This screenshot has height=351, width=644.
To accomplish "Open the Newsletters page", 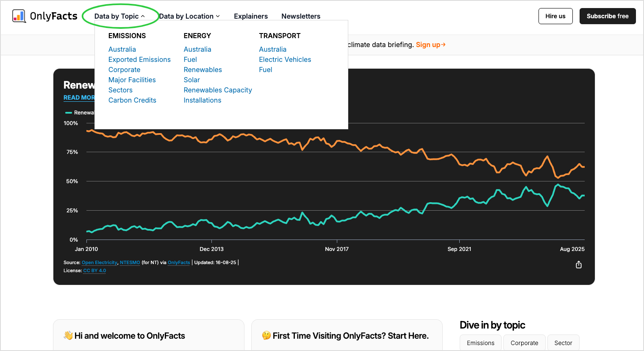I will pyautogui.click(x=301, y=16).
